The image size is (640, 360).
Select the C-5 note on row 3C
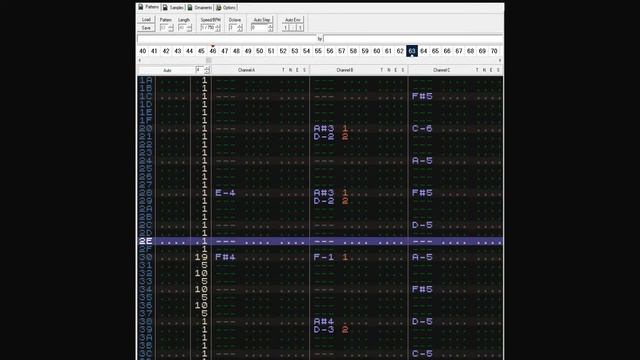coord(422,354)
